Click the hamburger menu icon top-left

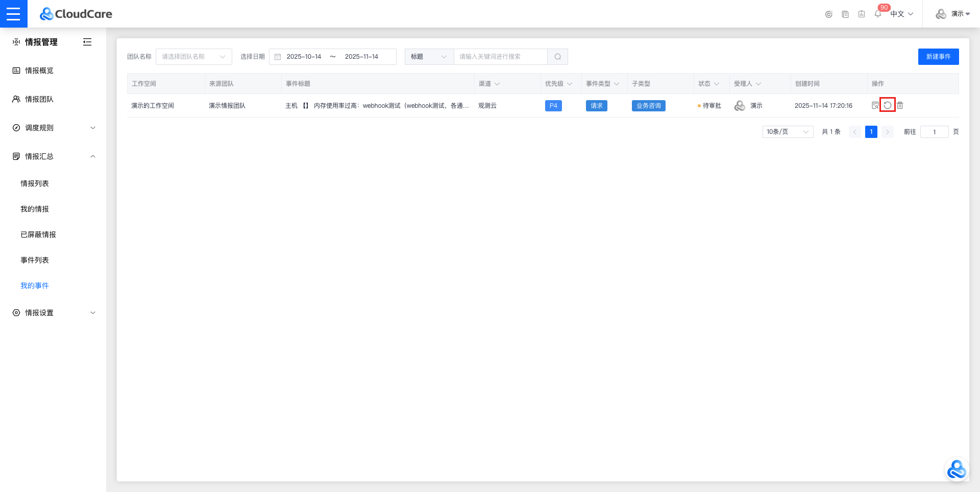click(13, 14)
